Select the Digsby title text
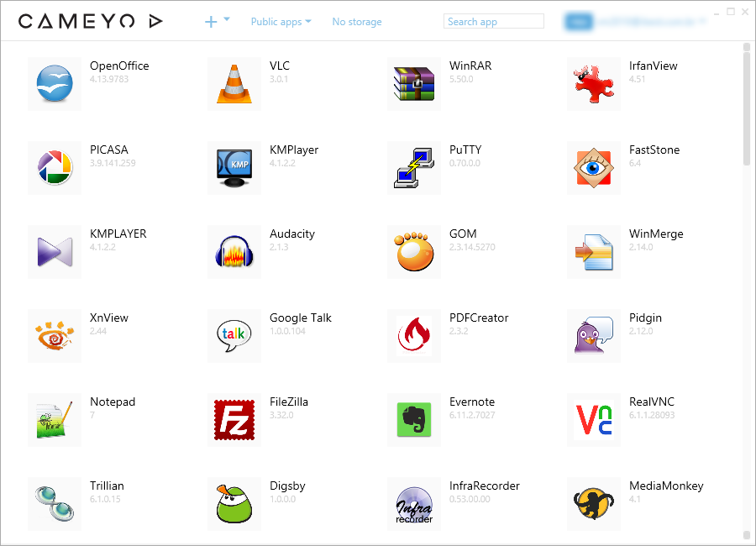The image size is (756, 546). point(287,486)
